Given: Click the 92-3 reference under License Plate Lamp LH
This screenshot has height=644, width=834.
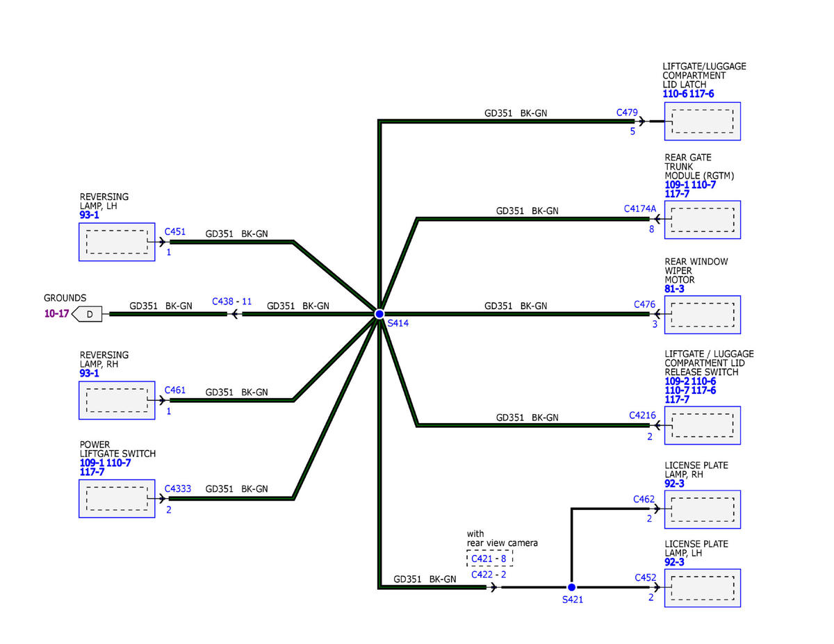Looking at the screenshot, I should (x=674, y=562).
